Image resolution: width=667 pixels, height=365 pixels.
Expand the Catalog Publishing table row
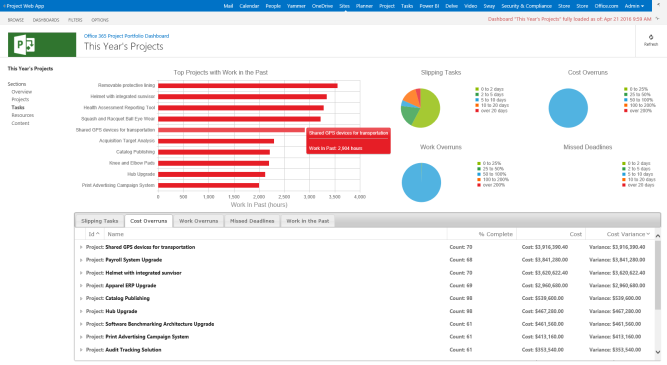(81, 299)
